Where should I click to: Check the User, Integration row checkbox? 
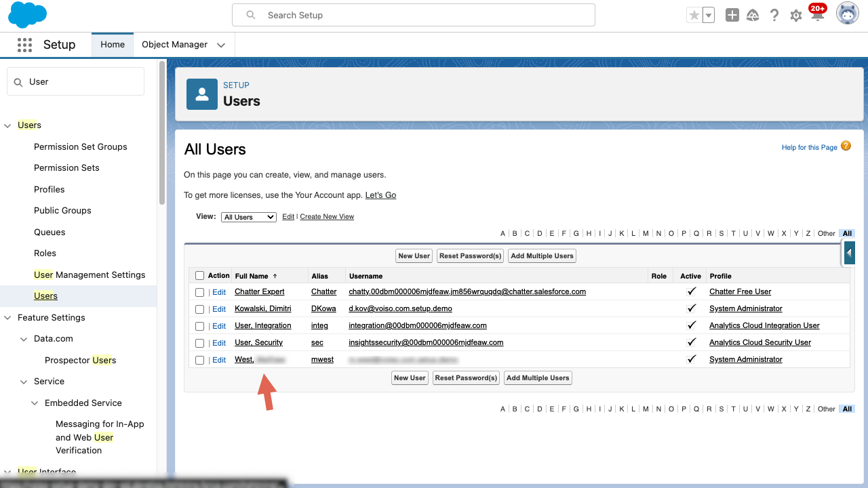point(199,326)
